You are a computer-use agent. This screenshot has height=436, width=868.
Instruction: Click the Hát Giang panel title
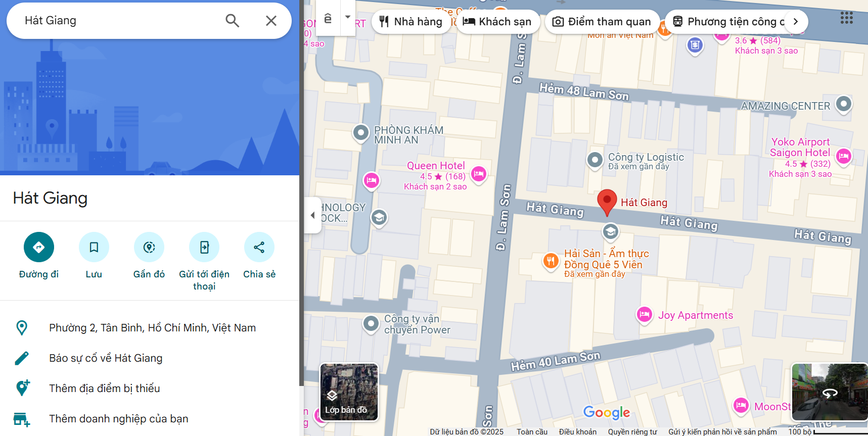click(x=50, y=198)
